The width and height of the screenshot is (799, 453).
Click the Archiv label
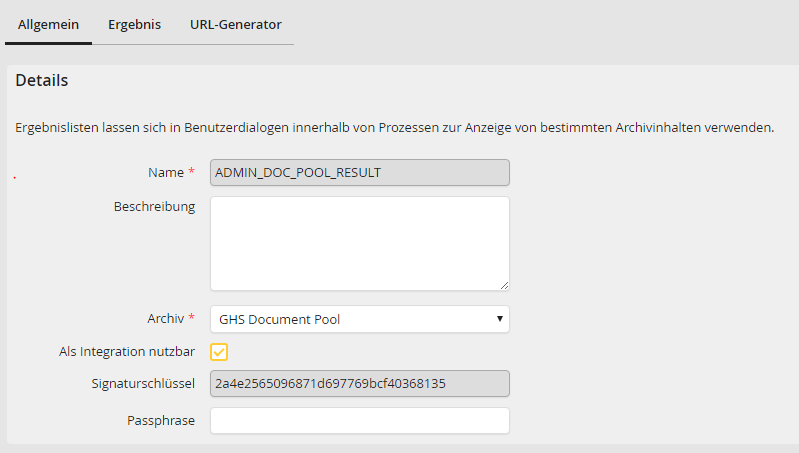(165, 319)
